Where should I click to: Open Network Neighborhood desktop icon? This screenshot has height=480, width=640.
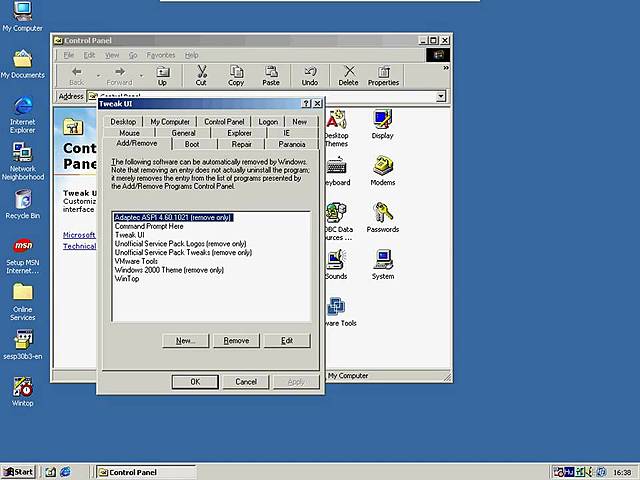pos(22,162)
